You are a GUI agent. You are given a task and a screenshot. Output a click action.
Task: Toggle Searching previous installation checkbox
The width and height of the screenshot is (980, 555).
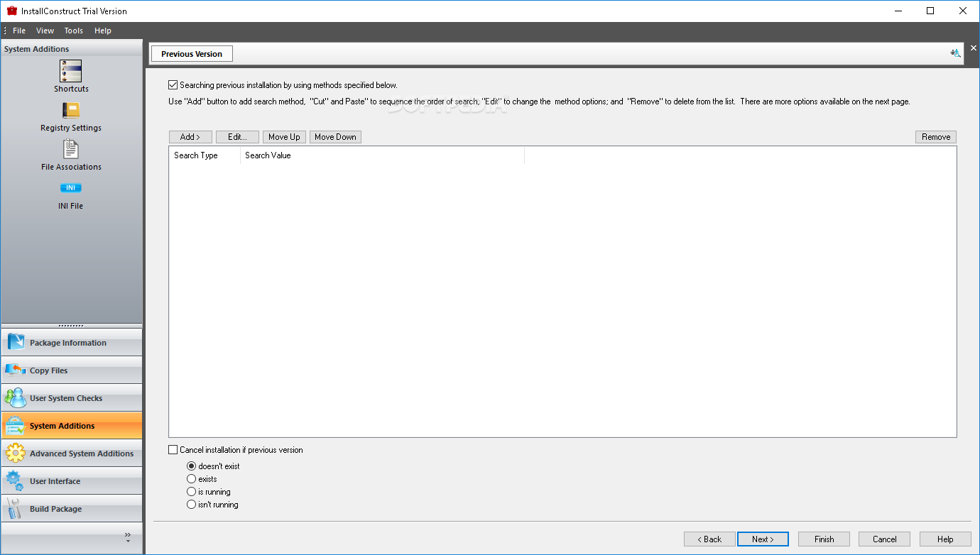pos(173,85)
